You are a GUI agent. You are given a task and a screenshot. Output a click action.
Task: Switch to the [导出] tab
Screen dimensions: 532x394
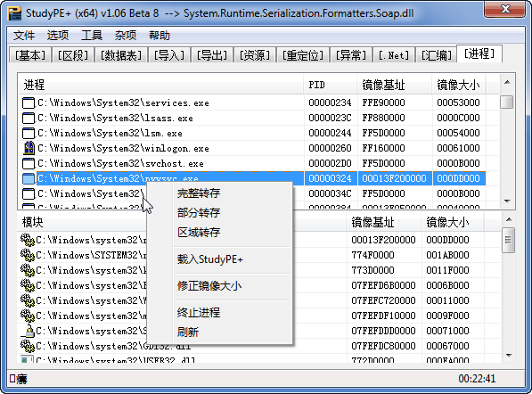pyautogui.click(x=212, y=55)
